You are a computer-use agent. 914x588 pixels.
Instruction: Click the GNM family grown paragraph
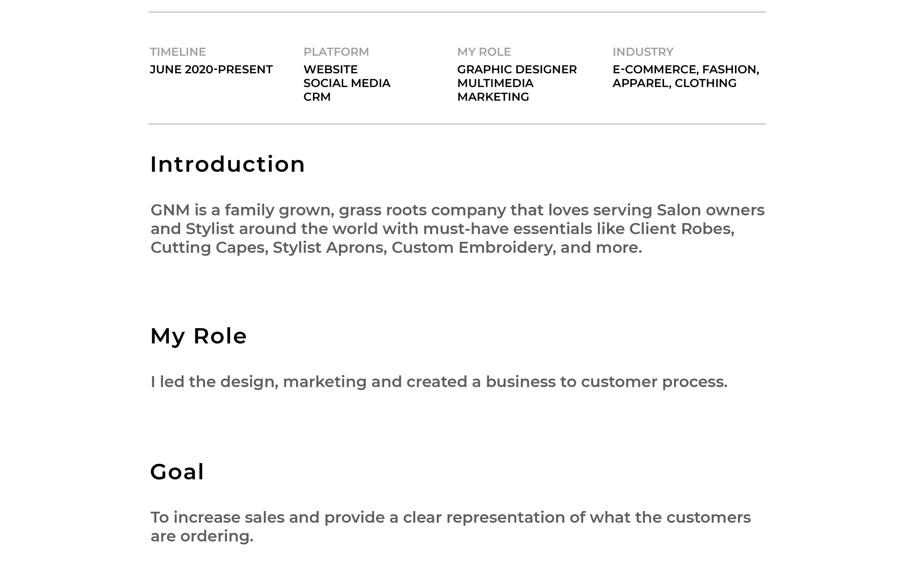(457, 229)
